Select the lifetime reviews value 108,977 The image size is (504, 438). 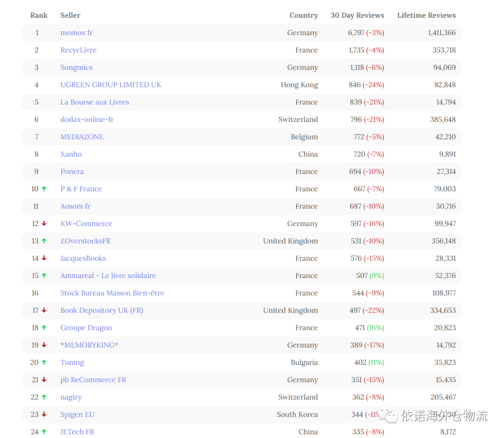(444, 293)
